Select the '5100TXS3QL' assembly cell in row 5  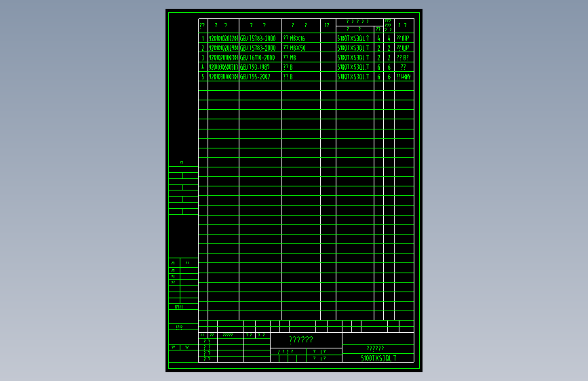[355, 77]
